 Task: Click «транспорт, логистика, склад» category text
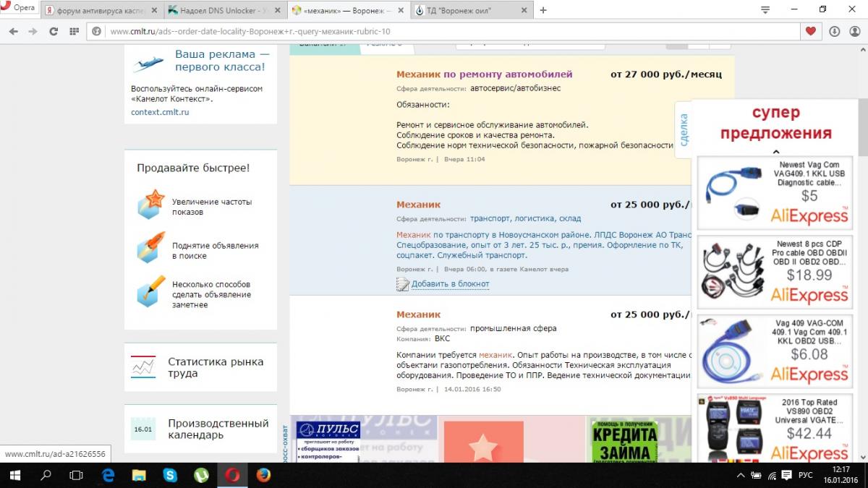point(525,218)
